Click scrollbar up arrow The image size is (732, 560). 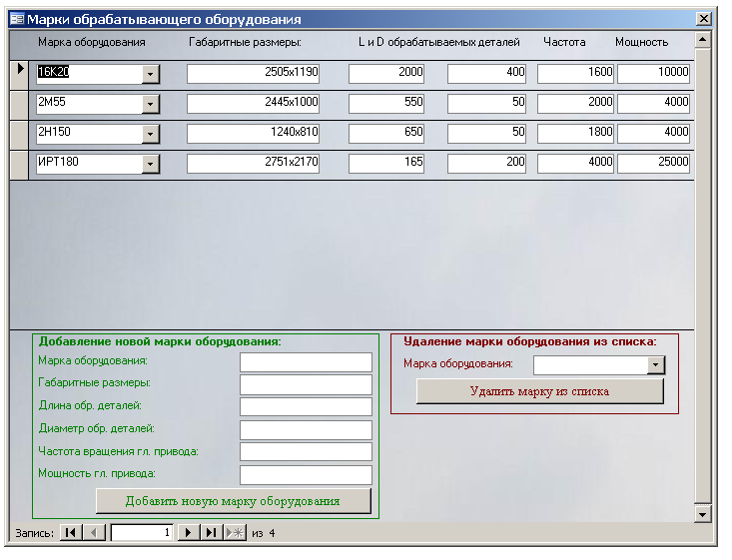click(x=703, y=40)
